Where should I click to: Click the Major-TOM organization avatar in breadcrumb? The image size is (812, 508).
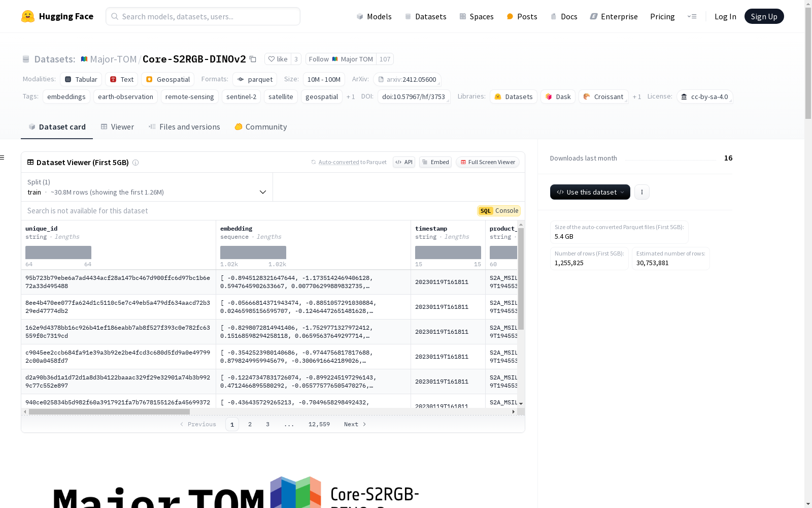(x=84, y=59)
